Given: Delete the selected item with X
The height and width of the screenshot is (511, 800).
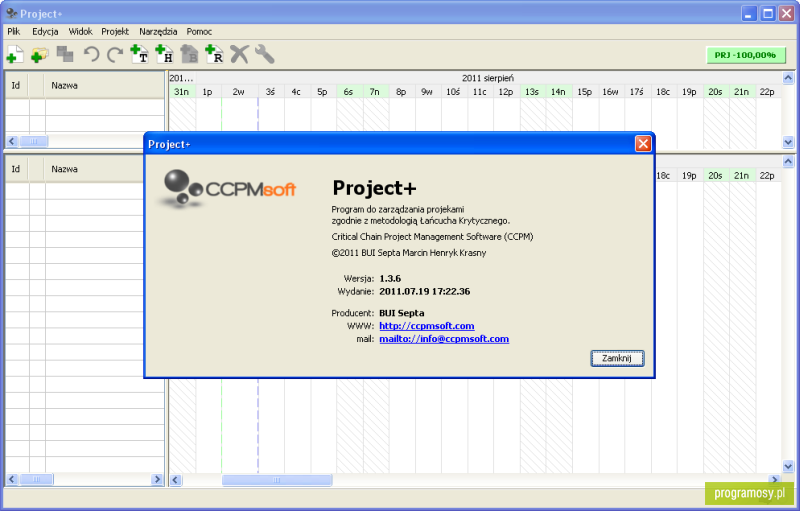Looking at the screenshot, I should 239,54.
